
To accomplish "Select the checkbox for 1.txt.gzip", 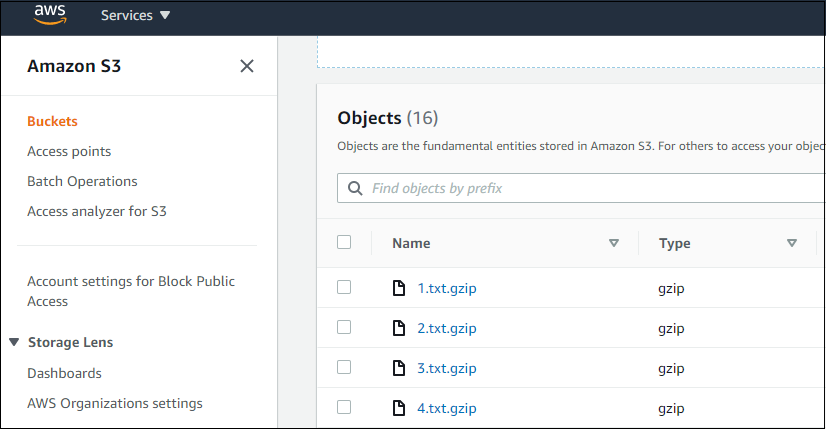I will click(344, 287).
